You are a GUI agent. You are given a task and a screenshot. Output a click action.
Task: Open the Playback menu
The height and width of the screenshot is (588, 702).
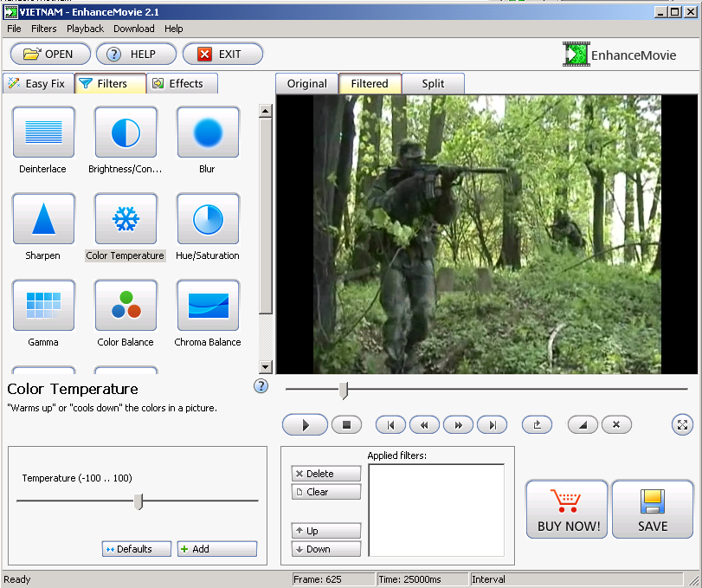point(85,29)
